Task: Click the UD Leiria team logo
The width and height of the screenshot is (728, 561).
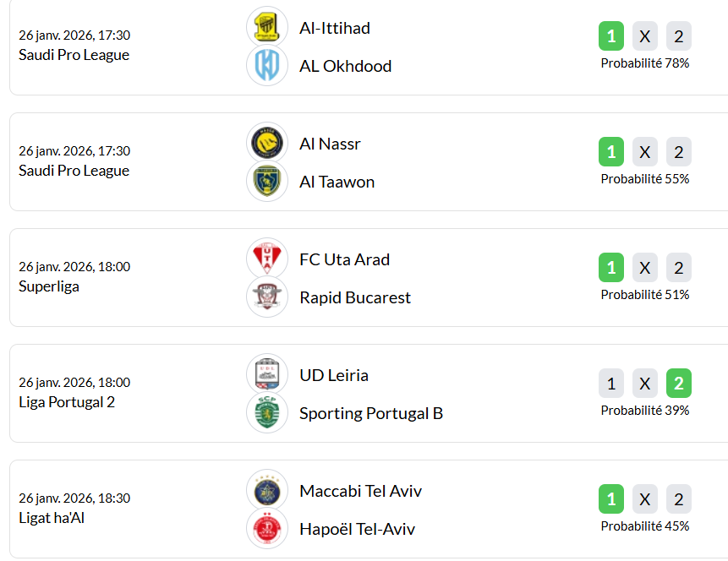Action: tap(267, 374)
